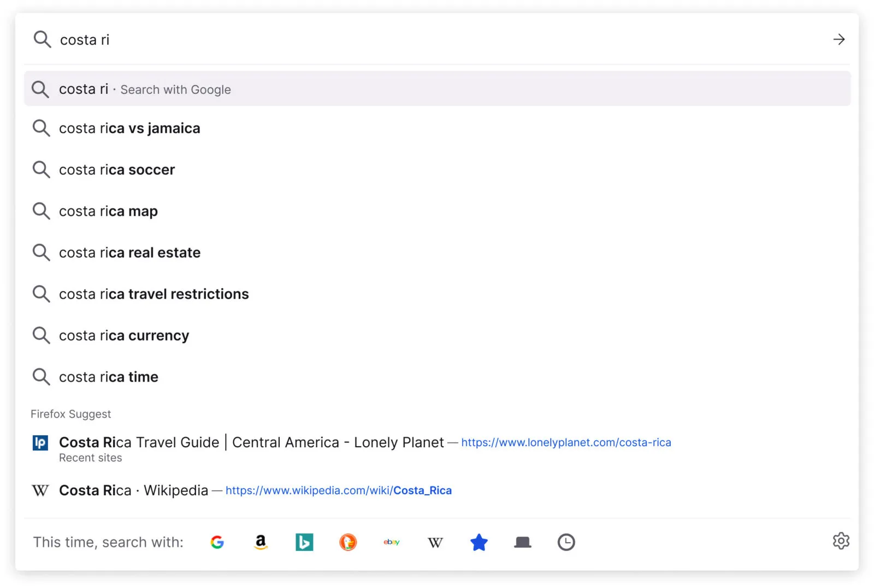This screenshot has width=874, height=588.
Task: Select 'costa rica travel restrictions' suggestion
Action: (x=153, y=294)
